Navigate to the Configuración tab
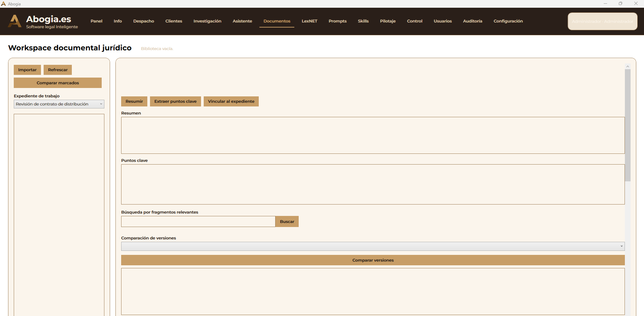Viewport: 644px width, 316px height. [x=508, y=21]
